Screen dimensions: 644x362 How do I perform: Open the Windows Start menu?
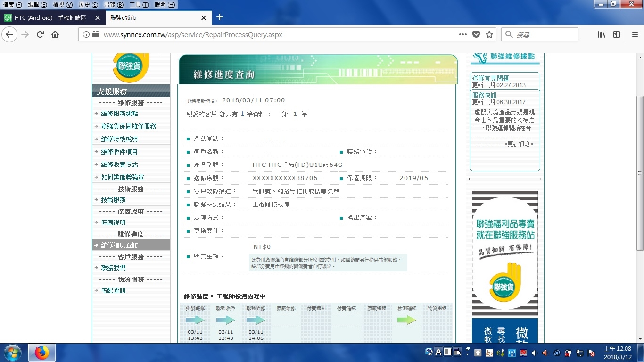(x=12, y=353)
